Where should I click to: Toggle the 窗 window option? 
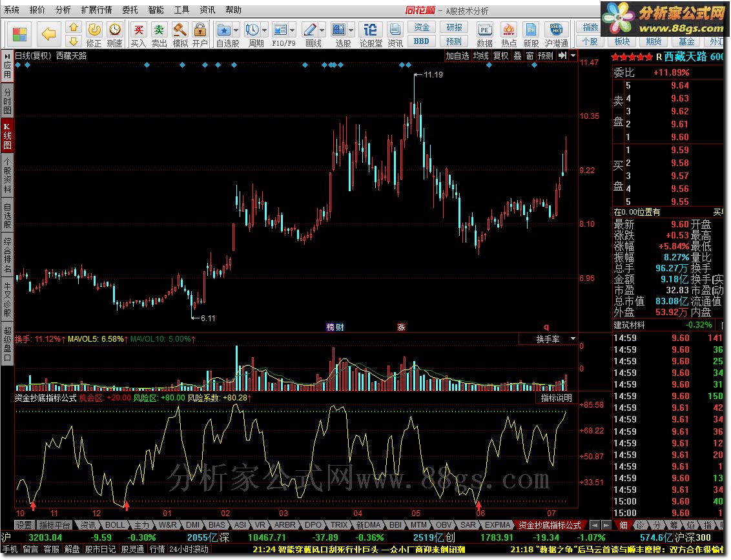(530, 56)
